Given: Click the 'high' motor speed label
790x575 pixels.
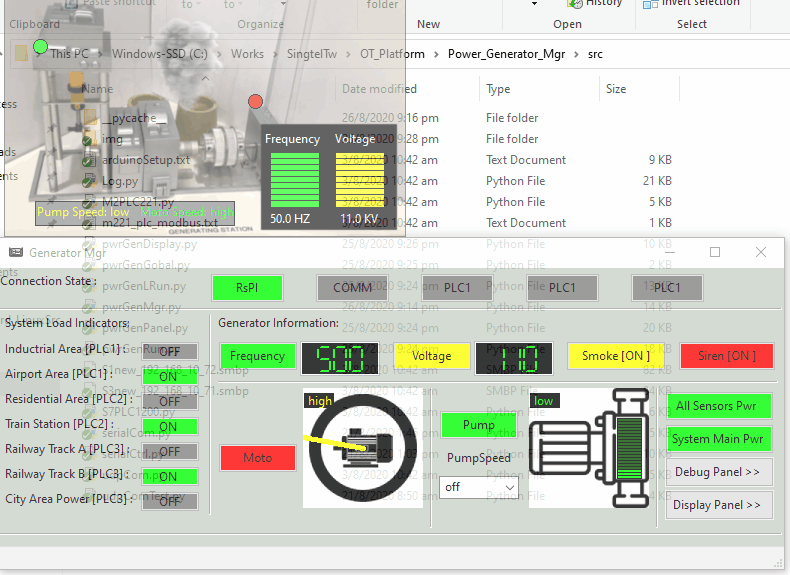Looking at the screenshot, I should (x=319, y=401).
